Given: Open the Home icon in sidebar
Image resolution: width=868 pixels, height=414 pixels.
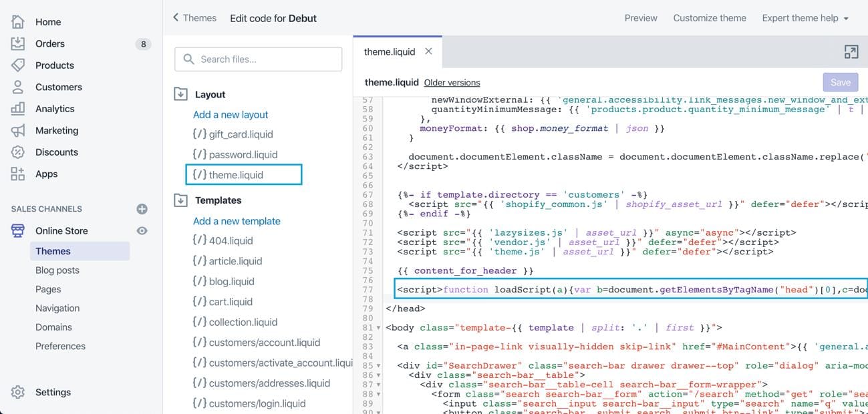Looking at the screenshot, I should pos(18,22).
